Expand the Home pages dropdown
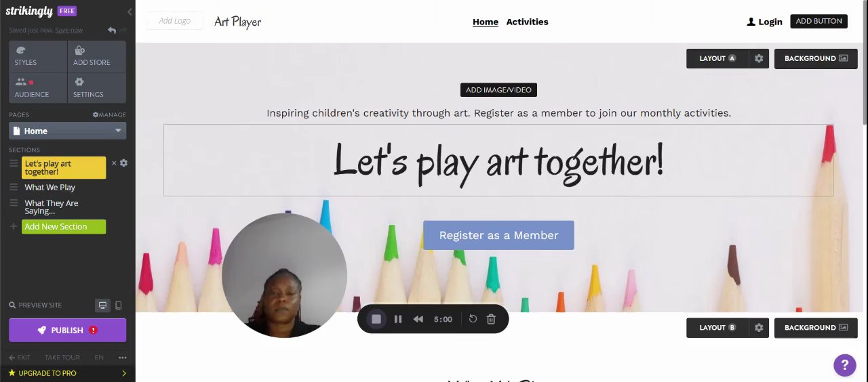The width and height of the screenshot is (868, 382). pos(67,131)
